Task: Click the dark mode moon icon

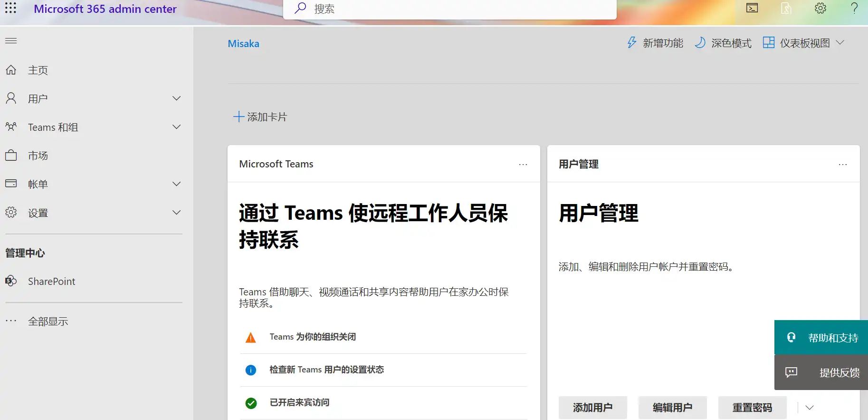Action: point(700,43)
